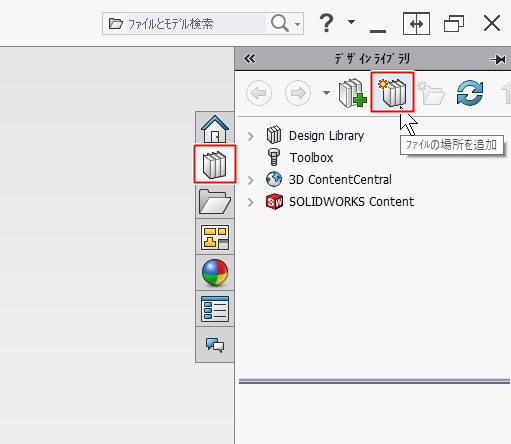Click Add File Location icon
This screenshot has width=511, height=444.
coord(392,92)
